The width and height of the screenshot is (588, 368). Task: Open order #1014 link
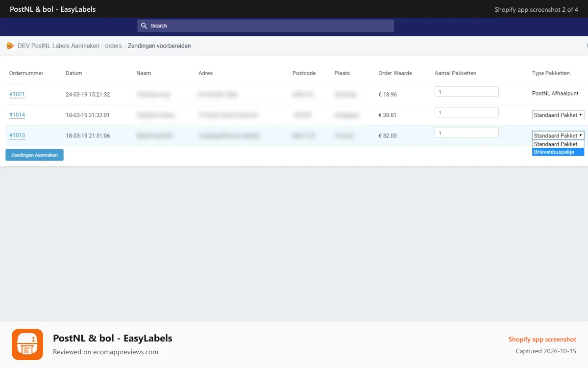[x=17, y=115]
